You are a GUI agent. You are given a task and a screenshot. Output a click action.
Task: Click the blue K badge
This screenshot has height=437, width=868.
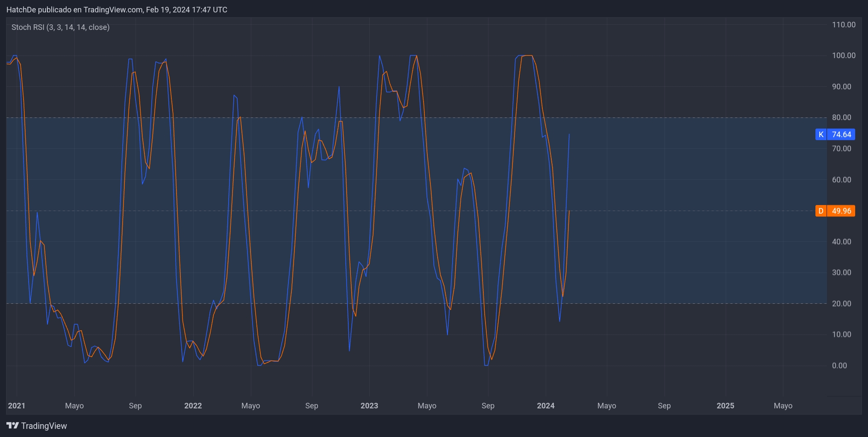pos(821,135)
